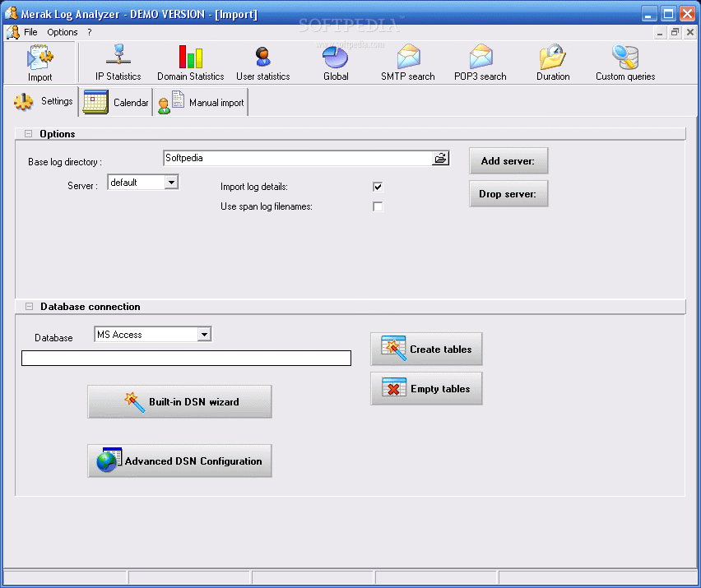Open IP Statistics view

point(118,63)
